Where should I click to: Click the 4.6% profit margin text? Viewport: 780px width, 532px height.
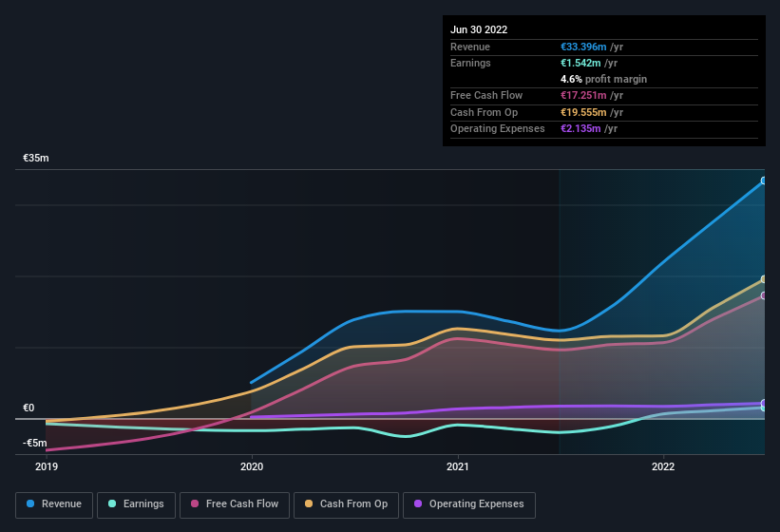[603, 79]
